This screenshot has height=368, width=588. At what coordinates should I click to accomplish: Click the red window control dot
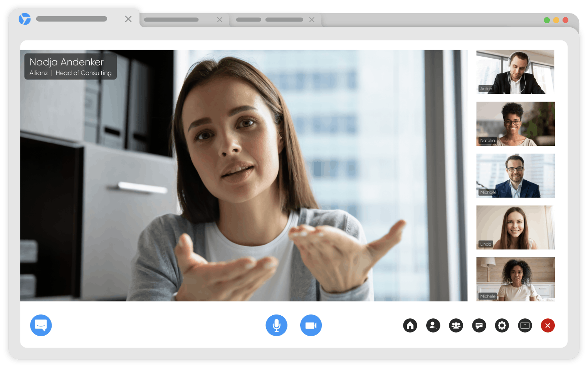566,20
